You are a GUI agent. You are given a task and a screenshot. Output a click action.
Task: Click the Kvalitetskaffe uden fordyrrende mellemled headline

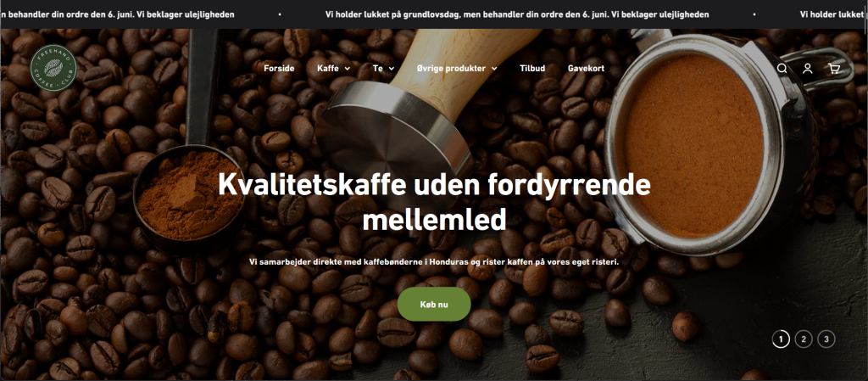(x=435, y=202)
